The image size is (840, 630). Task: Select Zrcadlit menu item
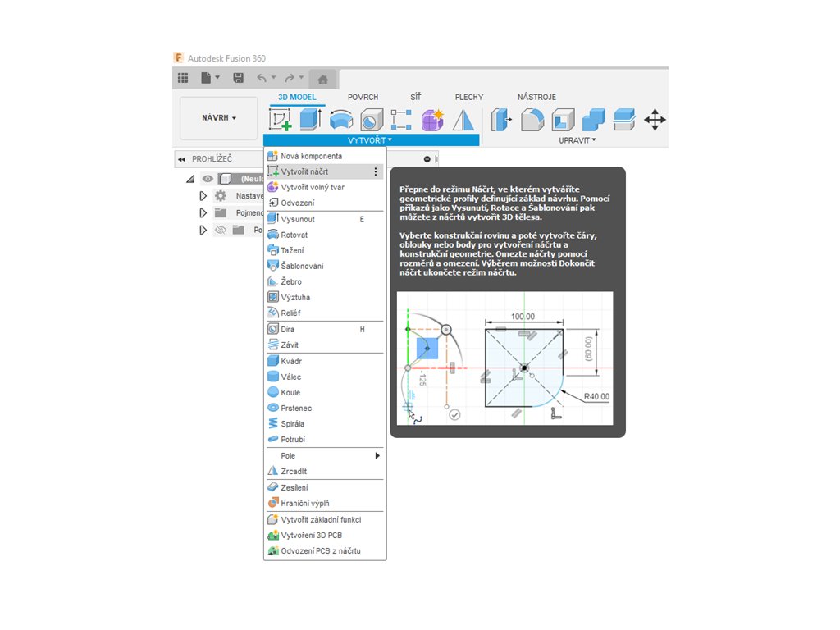pyautogui.click(x=325, y=472)
